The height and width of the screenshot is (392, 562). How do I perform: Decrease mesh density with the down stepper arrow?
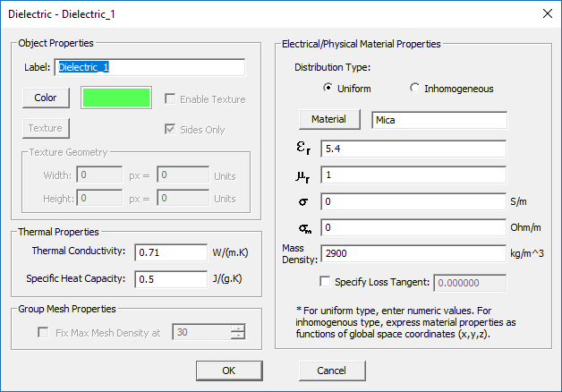237,337
